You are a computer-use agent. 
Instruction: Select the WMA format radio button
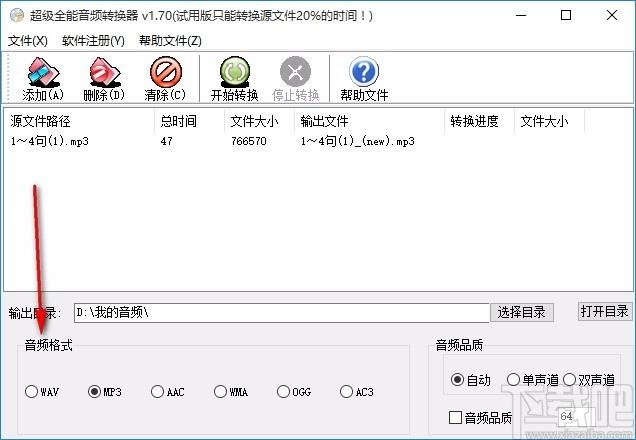[220, 391]
